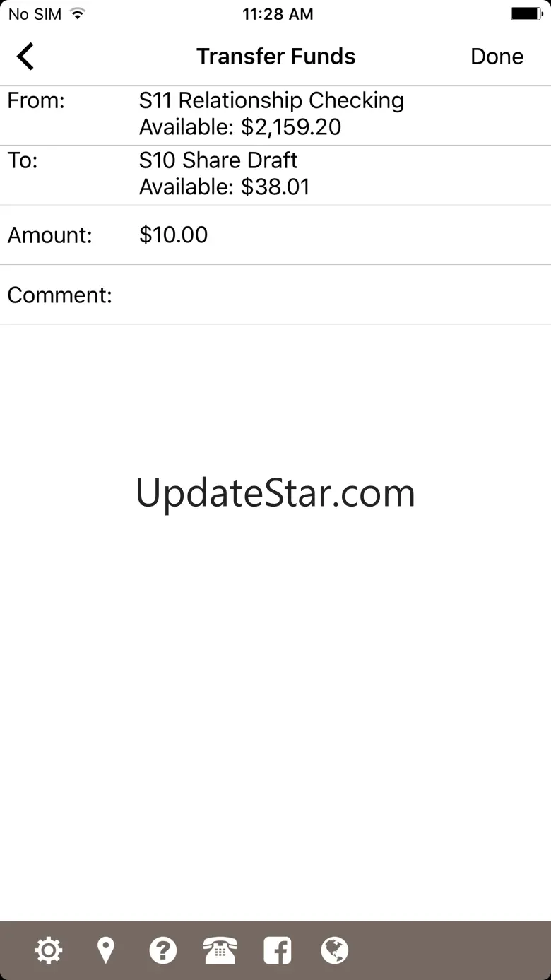Viewport: 551px width, 980px height.
Task: Tap the Transfer Funds title
Action: (x=276, y=57)
